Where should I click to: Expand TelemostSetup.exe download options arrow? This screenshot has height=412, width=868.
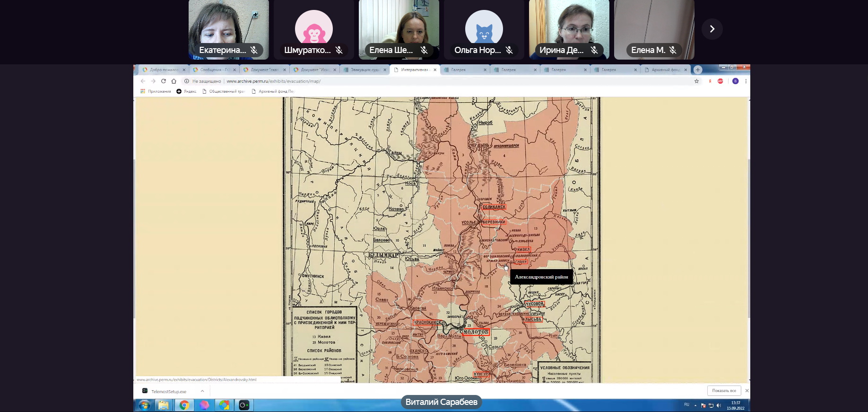point(202,391)
